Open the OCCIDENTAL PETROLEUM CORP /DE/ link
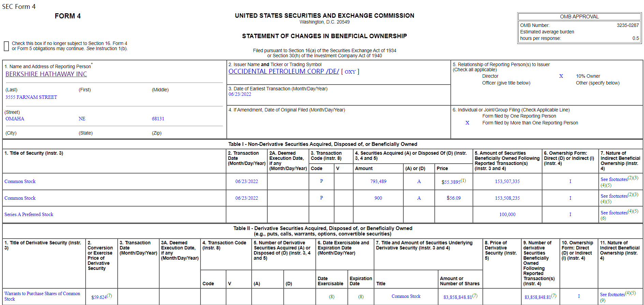644x305 pixels. point(284,71)
